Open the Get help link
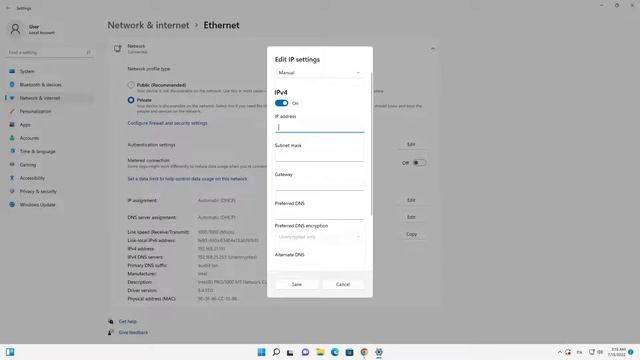Viewport: 640px width, 360px height. [x=128, y=322]
